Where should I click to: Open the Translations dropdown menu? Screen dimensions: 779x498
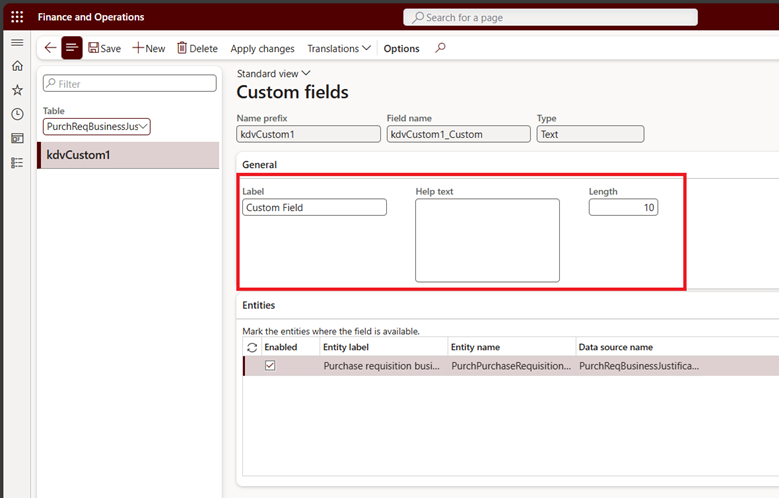point(339,48)
